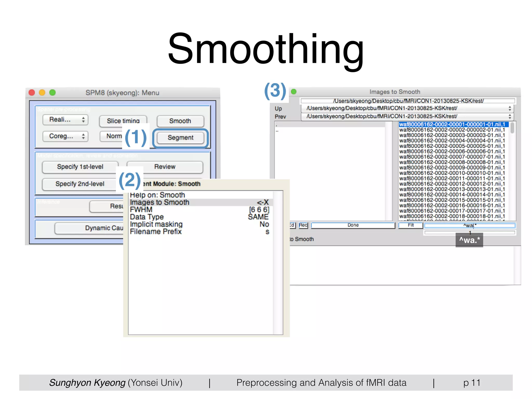
Task: Select file waf80006162-0002-00016-000016-01.nii,1
Action: [x=454, y=205]
